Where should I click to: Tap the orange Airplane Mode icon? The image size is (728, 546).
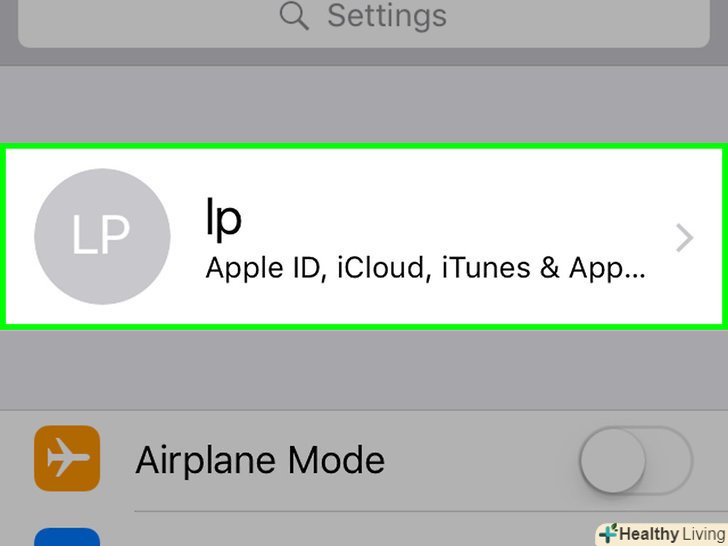(67, 458)
